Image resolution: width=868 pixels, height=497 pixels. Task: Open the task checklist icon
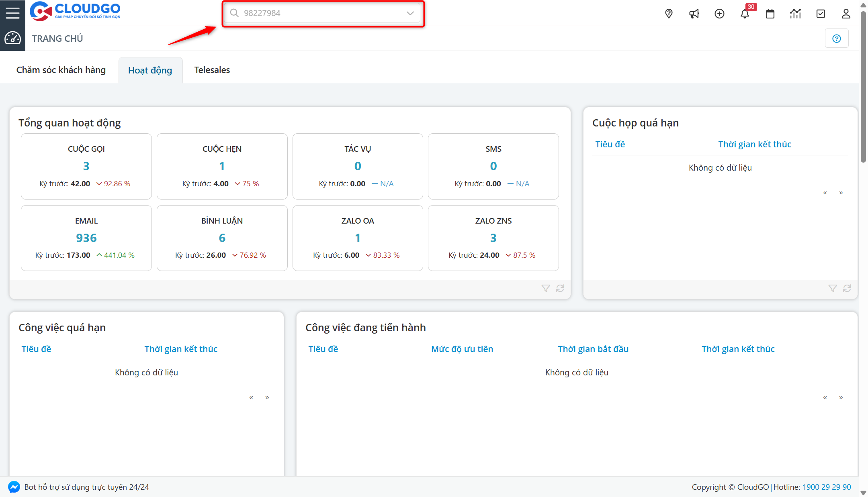click(821, 14)
